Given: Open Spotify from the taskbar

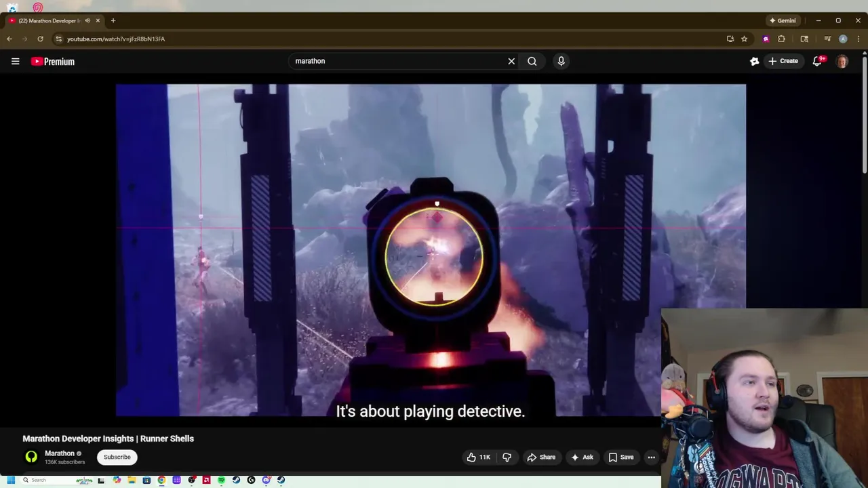Looking at the screenshot, I should tap(221, 480).
